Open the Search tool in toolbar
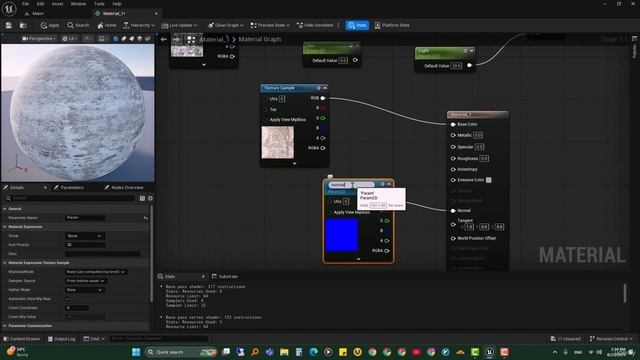The height and width of the screenshot is (360, 640). tap(78, 25)
